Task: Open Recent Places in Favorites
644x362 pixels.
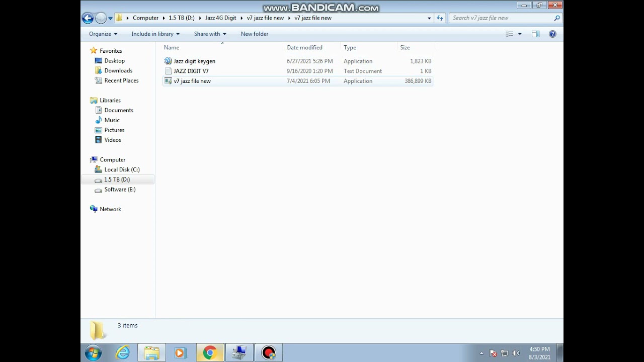Action: [121, 80]
